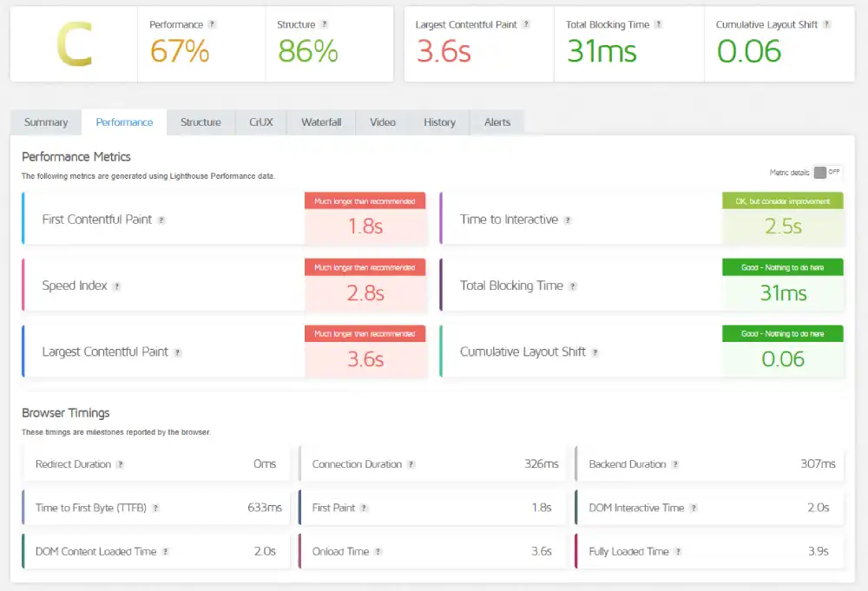Viewport: 868px width, 591px height.
Task: Open help icon next to top Largest Contentful Paint
Action: coord(527,24)
